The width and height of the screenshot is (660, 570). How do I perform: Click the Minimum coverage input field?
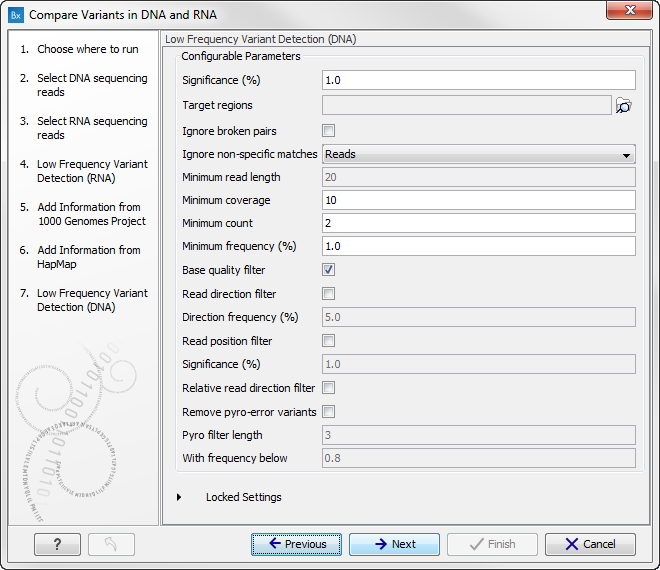(x=479, y=200)
